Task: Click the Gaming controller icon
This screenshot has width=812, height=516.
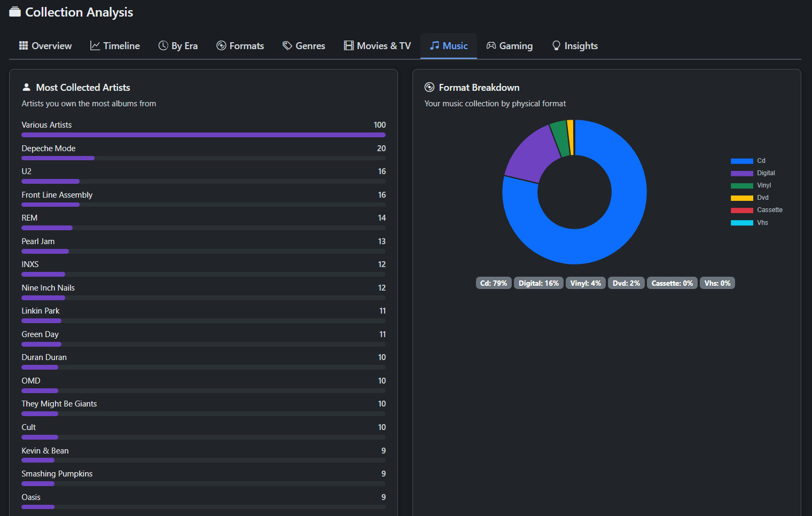Action: coord(491,46)
